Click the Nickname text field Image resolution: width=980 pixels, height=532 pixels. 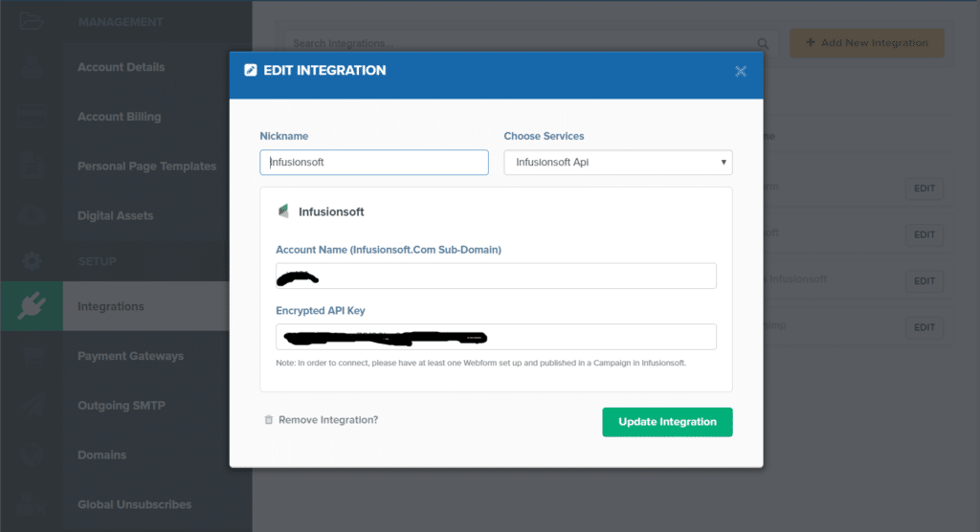click(374, 163)
